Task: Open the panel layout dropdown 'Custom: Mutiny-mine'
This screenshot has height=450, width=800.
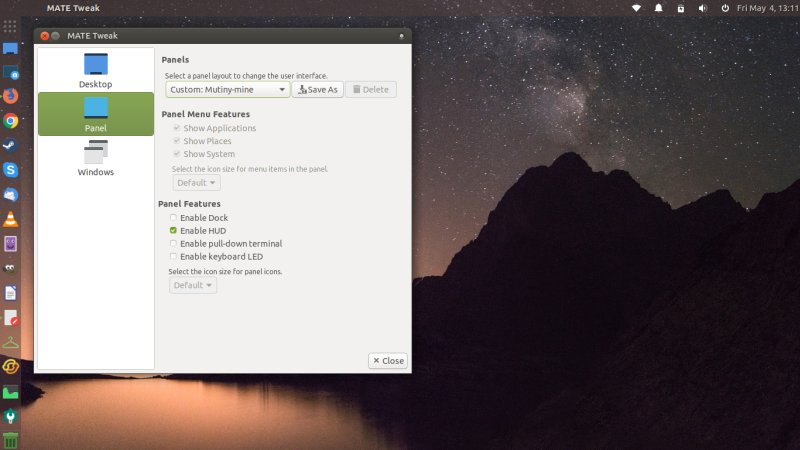Action: pyautogui.click(x=228, y=89)
